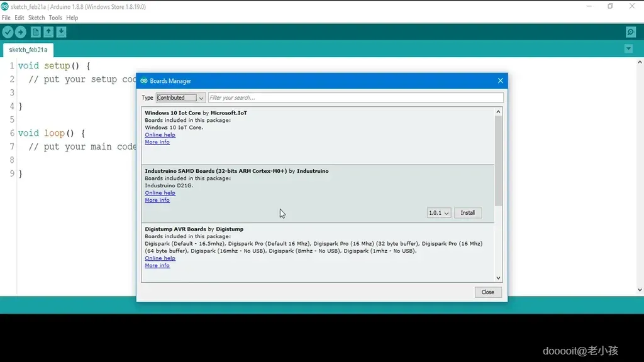
Task: Open the 1.0.1 version dropdown
Action: 438,213
